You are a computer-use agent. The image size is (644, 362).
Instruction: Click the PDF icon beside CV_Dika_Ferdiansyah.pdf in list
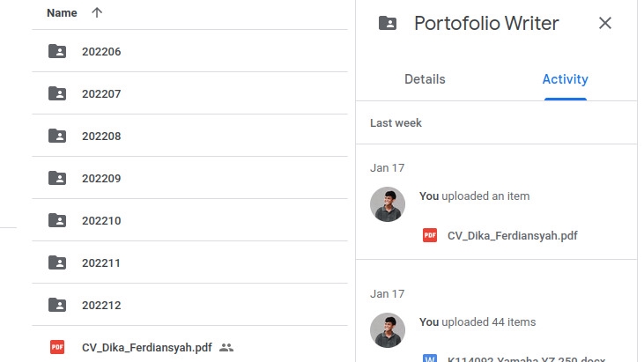pyautogui.click(x=57, y=347)
